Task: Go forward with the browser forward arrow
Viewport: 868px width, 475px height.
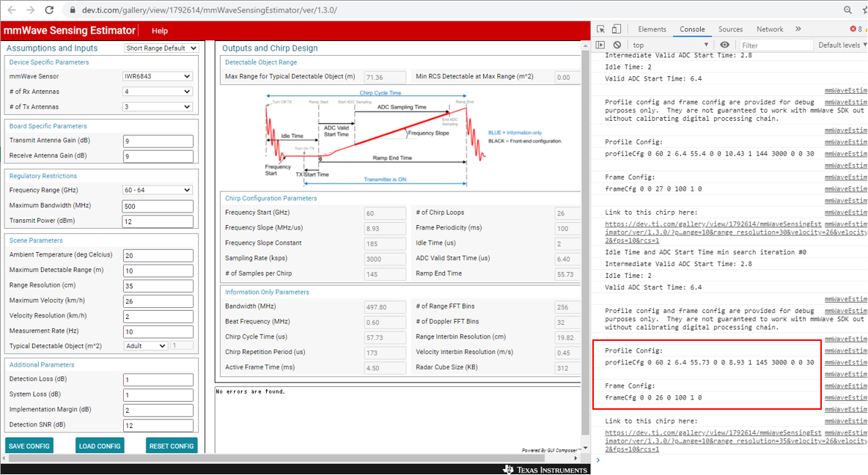Action: tap(31, 10)
